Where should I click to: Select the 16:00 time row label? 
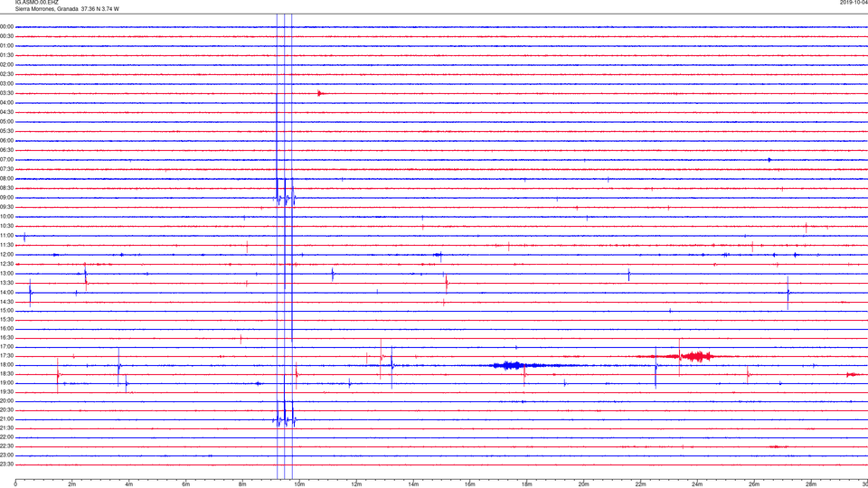(6, 328)
